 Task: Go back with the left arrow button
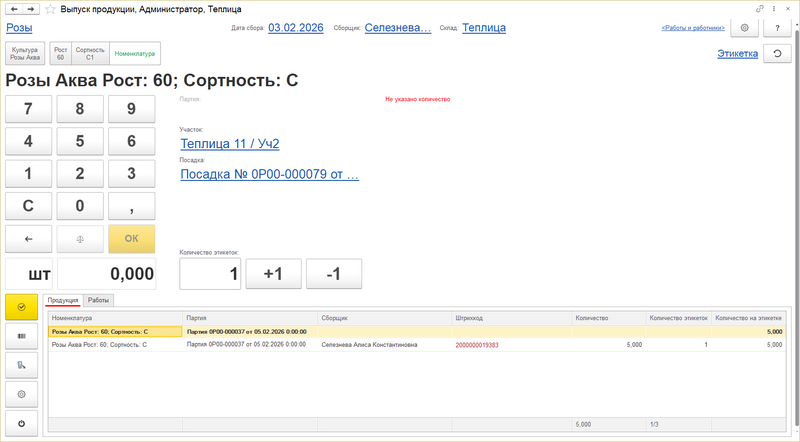(x=14, y=9)
